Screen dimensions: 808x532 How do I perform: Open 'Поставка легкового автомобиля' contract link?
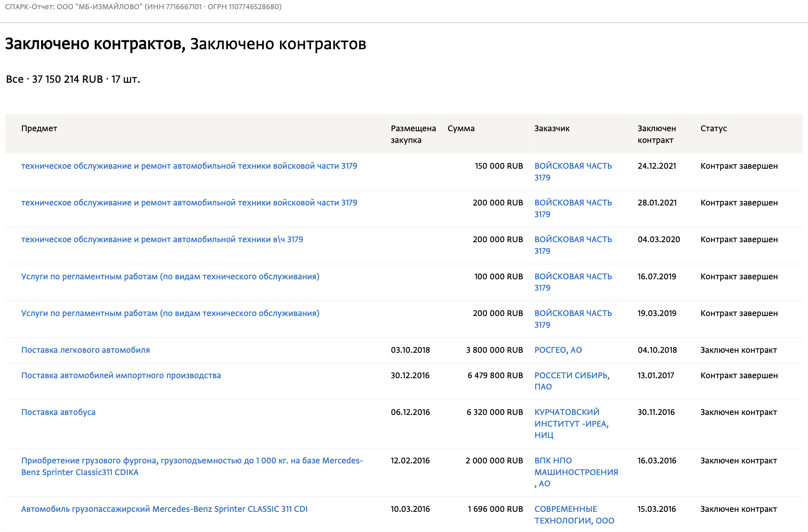pyautogui.click(x=85, y=350)
